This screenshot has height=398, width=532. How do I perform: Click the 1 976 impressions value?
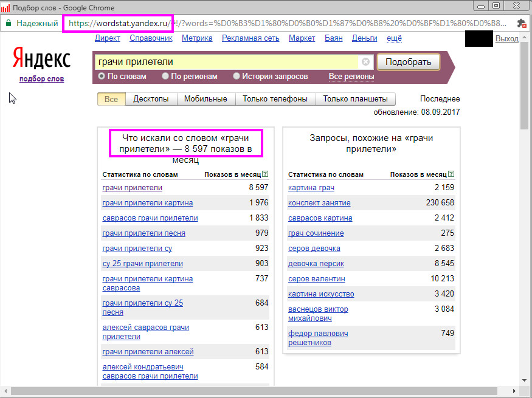258,202
